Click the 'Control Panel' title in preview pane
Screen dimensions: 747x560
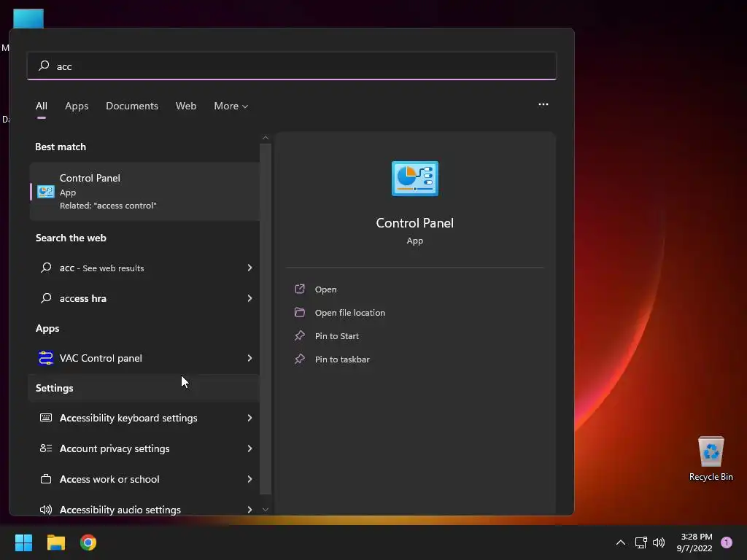coord(414,223)
